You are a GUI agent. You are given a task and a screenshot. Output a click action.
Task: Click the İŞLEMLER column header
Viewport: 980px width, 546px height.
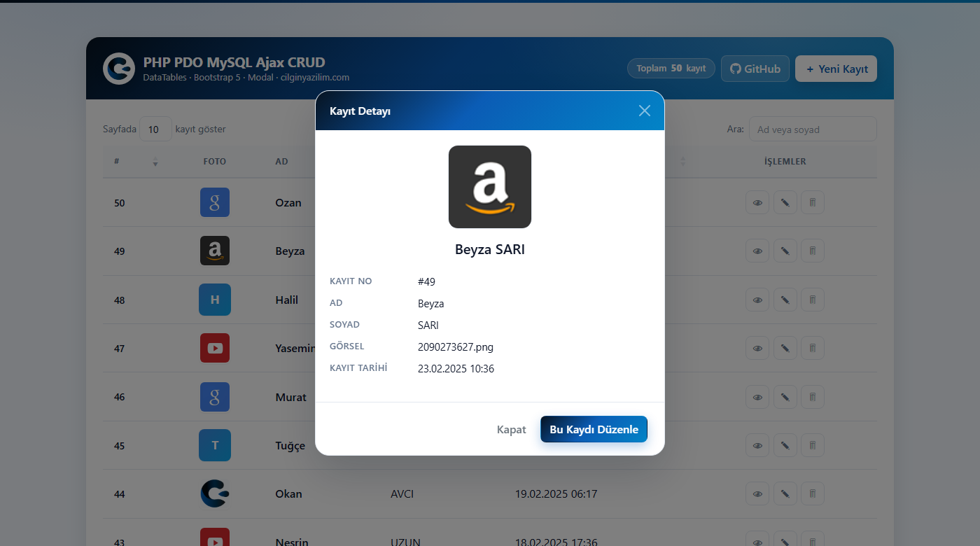coord(785,162)
